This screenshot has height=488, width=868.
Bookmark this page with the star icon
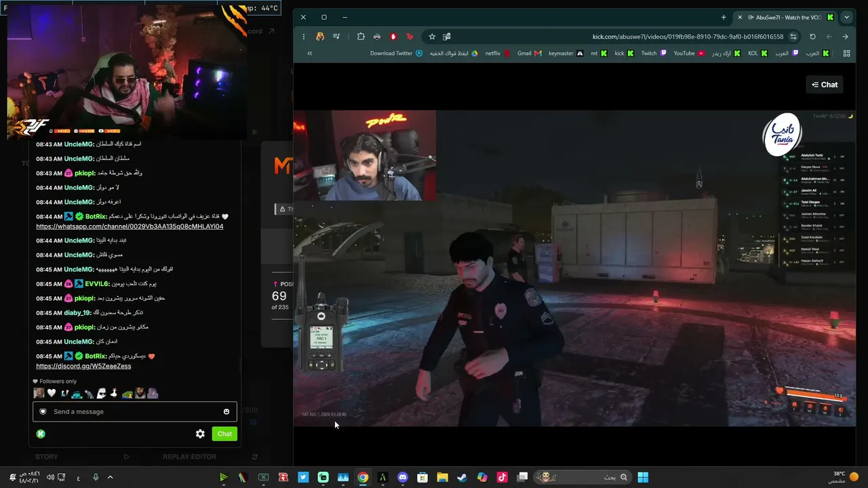coord(432,37)
